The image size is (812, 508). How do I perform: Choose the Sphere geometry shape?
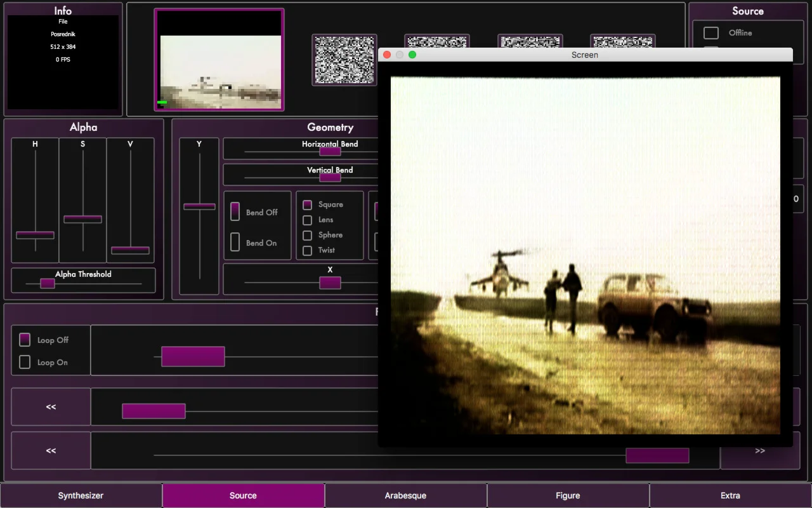(x=308, y=235)
